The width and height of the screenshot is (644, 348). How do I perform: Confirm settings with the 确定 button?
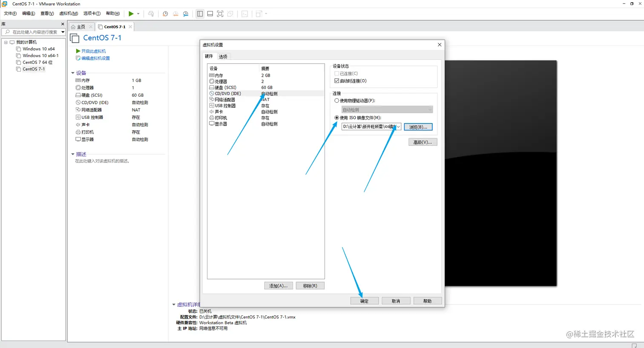pos(364,301)
